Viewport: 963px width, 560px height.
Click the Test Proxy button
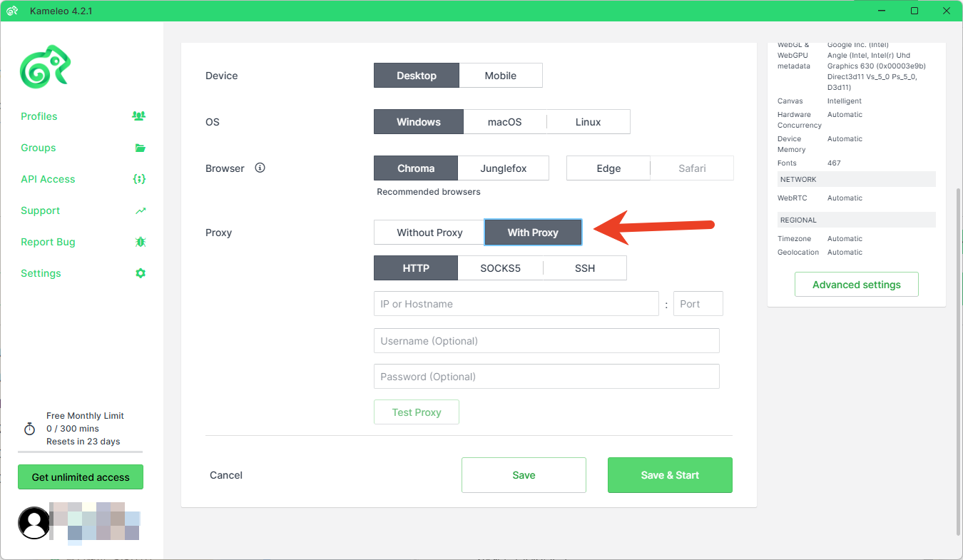pyautogui.click(x=417, y=412)
